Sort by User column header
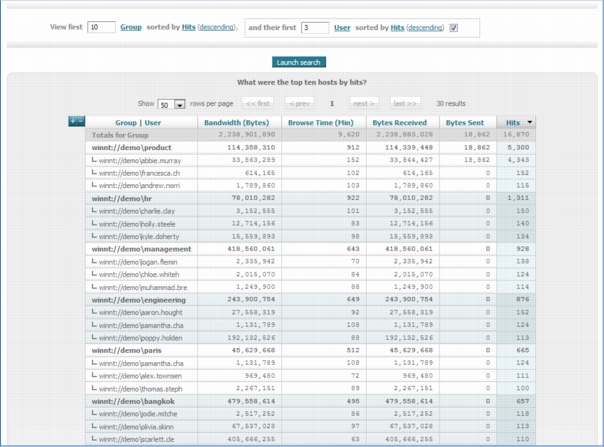The height and width of the screenshot is (447, 604). [153, 123]
